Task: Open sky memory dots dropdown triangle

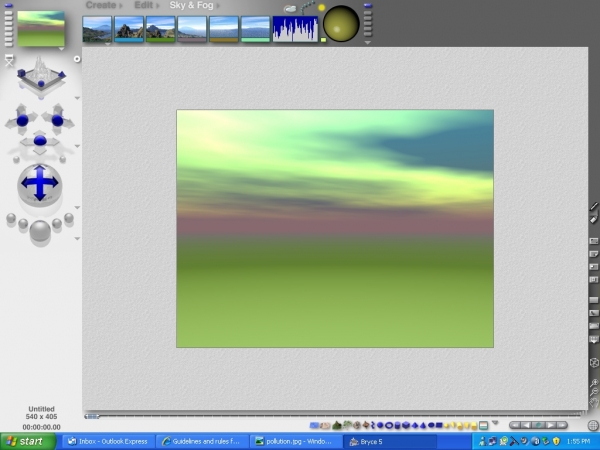Action: pos(368,43)
